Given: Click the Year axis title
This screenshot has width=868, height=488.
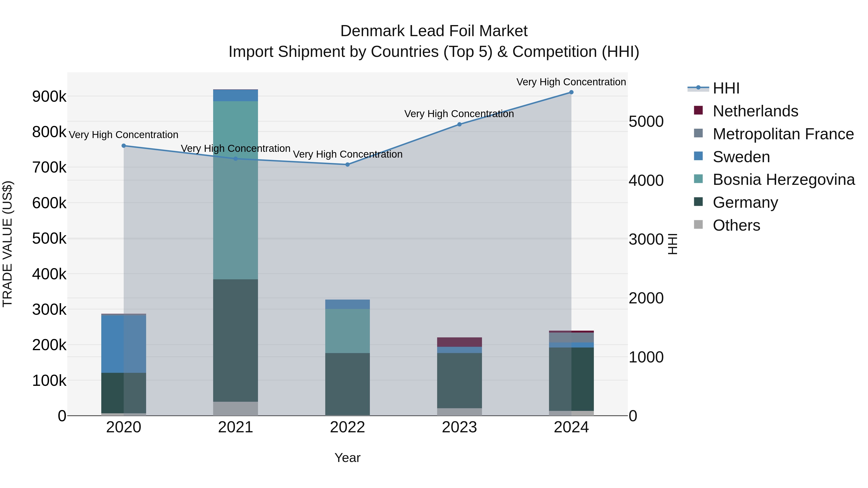Looking at the screenshot, I should coord(347,458).
